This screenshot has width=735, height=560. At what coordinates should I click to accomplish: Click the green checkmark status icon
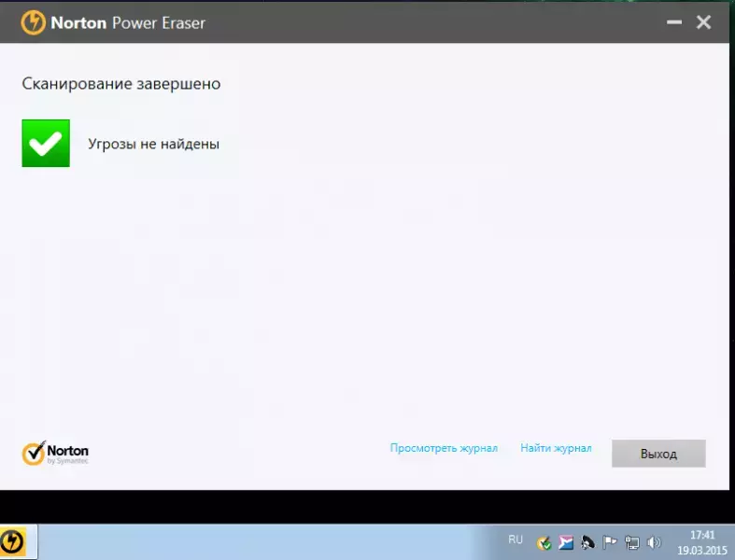(x=46, y=143)
